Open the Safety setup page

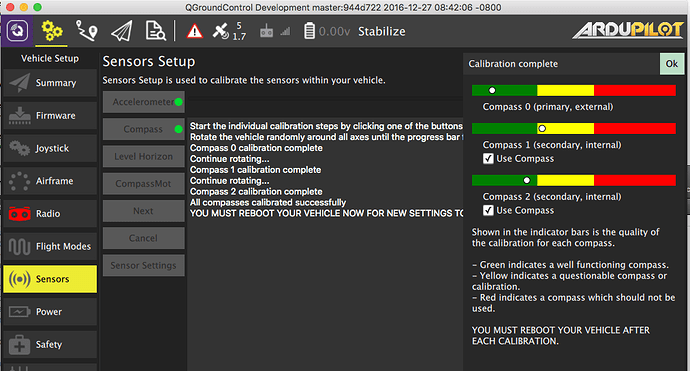(50, 345)
